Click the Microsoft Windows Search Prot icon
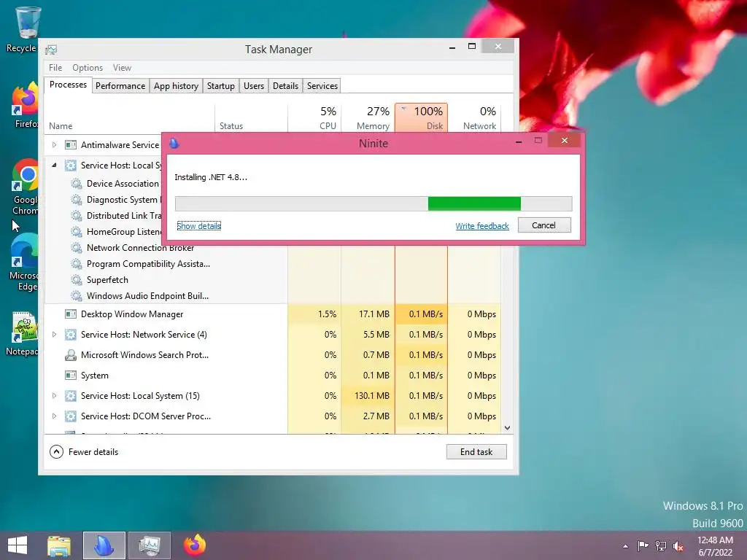The width and height of the screenshot is (747, 560). click(x=71, y=355)
